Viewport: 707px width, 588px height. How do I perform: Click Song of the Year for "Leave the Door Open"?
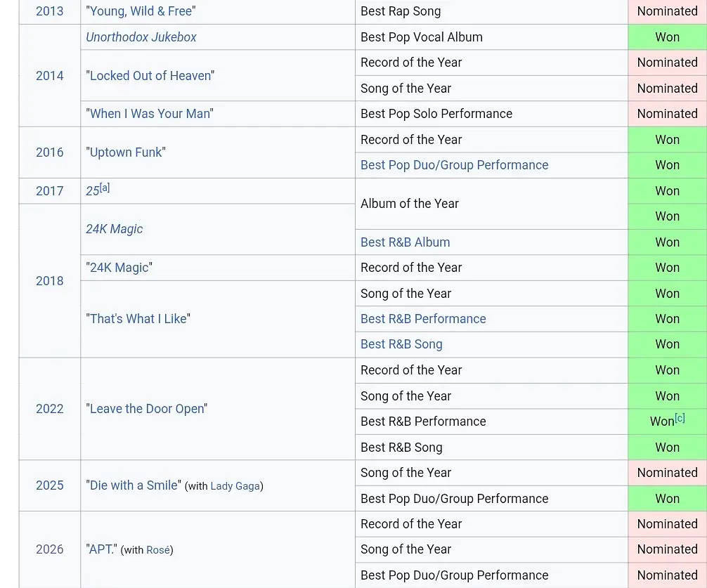pos(491,396)
